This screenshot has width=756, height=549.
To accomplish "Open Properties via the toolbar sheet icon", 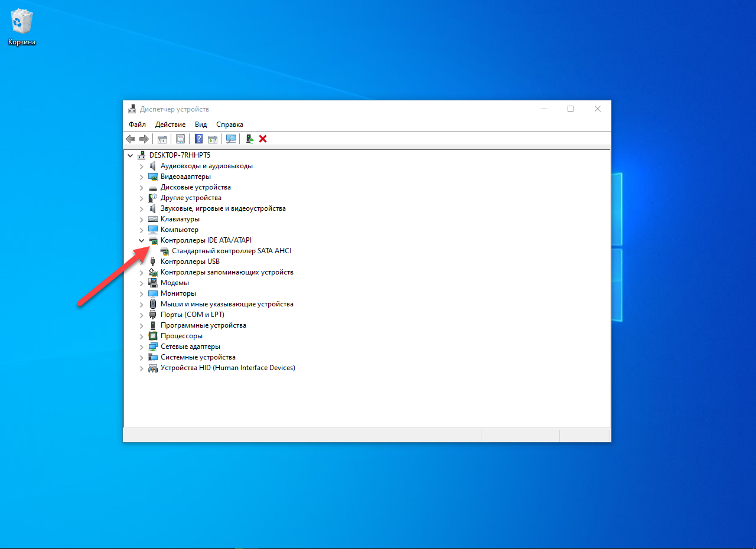I will (x=180, y=139).
